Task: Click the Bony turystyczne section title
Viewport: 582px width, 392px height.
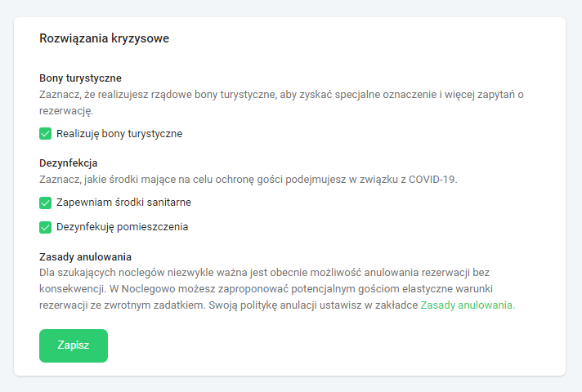Action: point(81,78)
